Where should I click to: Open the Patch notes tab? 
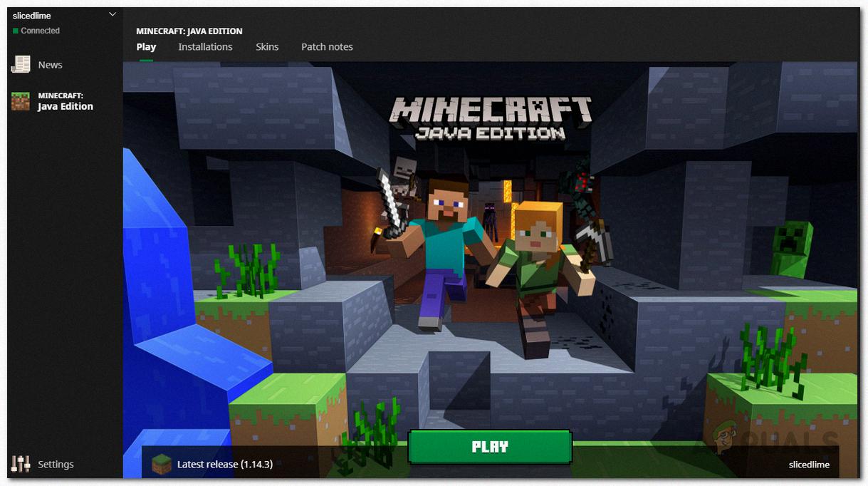point(327,47)
